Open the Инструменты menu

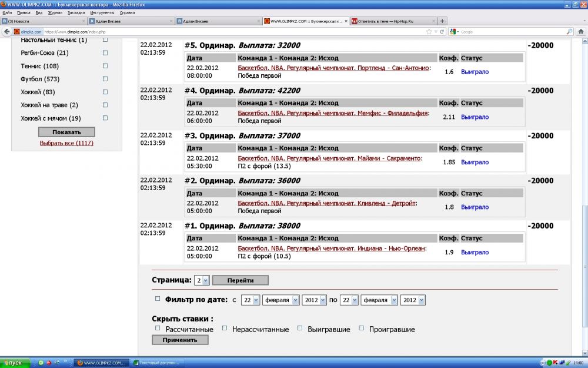[102, 12]
